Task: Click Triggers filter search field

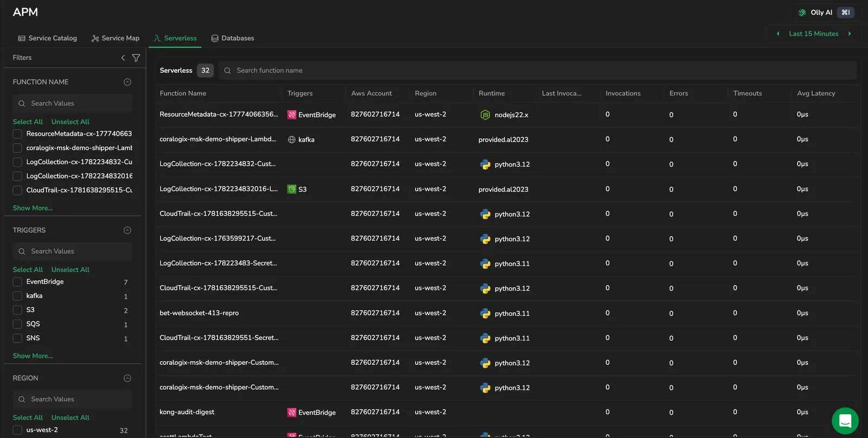Action: pyautogui.click(x=73, y=251)
